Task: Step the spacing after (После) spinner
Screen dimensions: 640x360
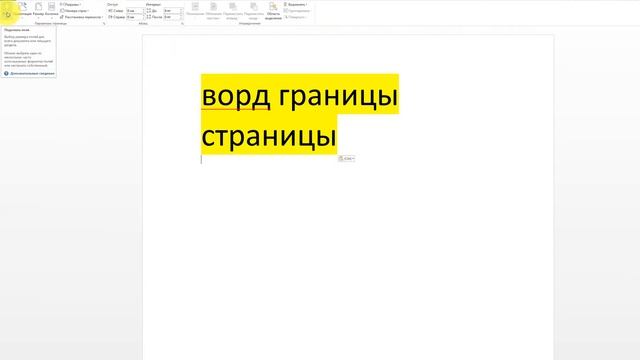Action: coord(181,17)
